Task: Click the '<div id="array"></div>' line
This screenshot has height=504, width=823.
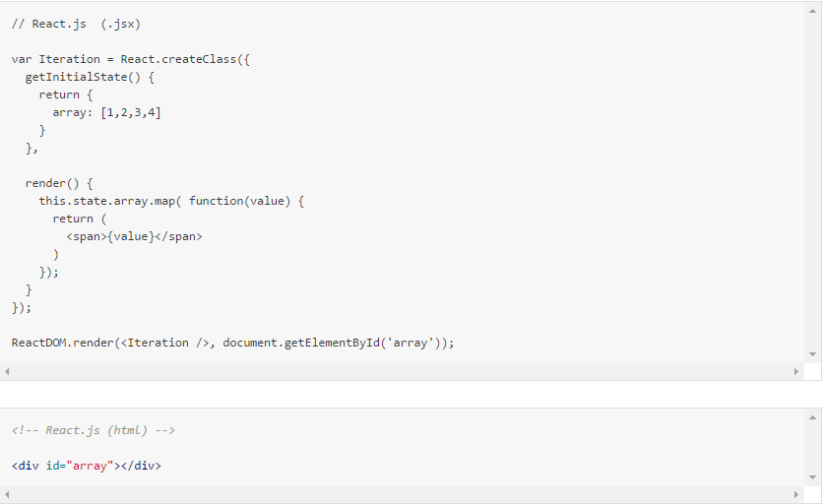Action: point(87,466)
